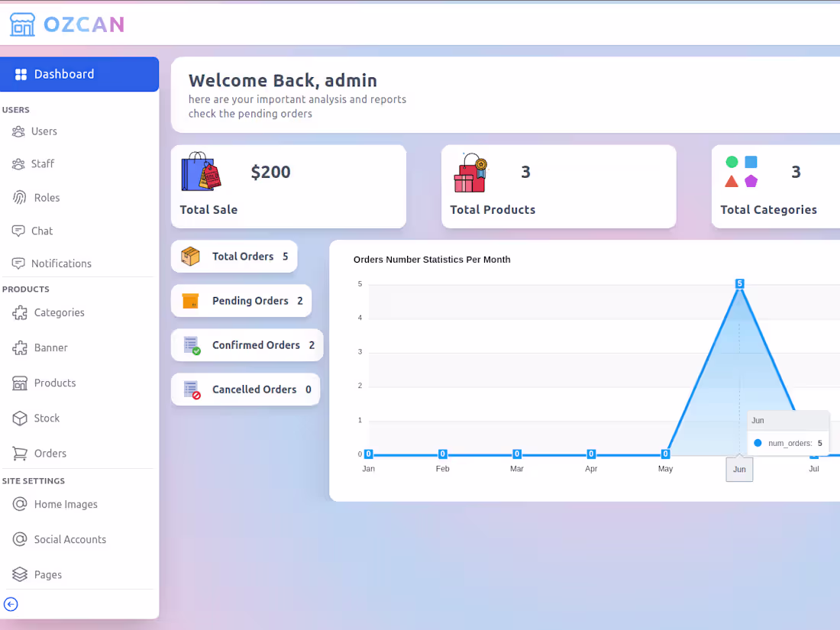Click the Products storefront icon

click(19, 383)
